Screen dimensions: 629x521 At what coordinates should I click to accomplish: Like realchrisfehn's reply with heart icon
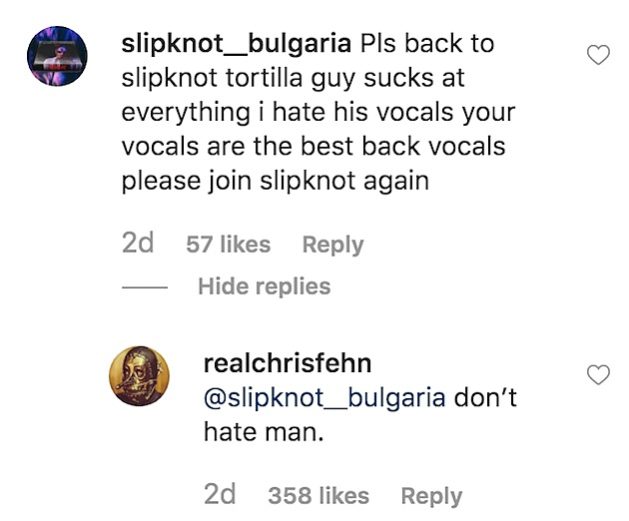(x=598, y=375)
